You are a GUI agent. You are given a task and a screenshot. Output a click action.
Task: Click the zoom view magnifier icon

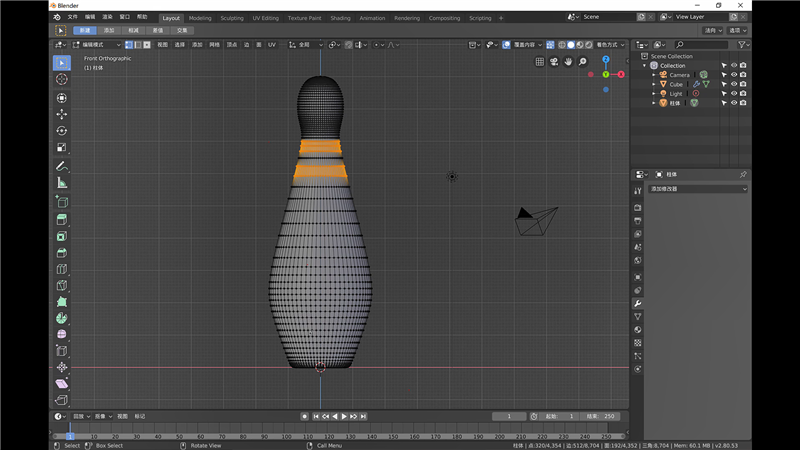point(583,62)
